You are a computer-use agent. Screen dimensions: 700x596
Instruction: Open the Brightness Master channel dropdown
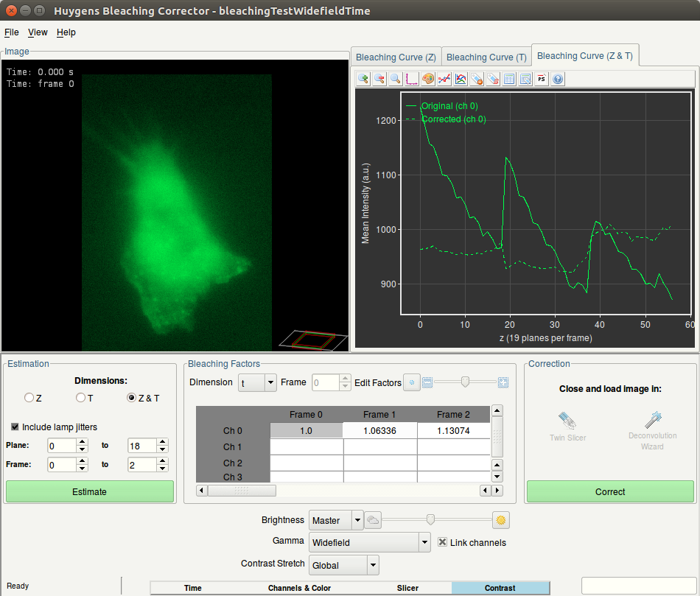357,520
